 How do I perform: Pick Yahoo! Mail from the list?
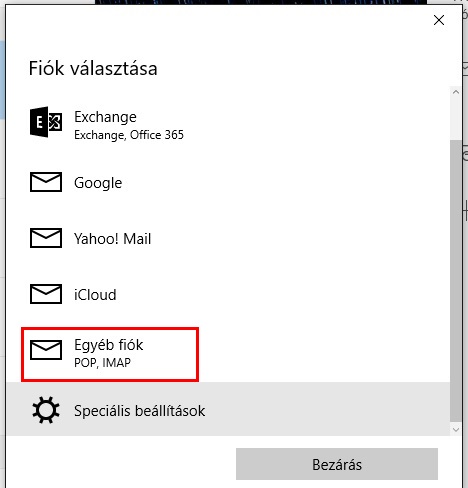(x=228, y=238)
